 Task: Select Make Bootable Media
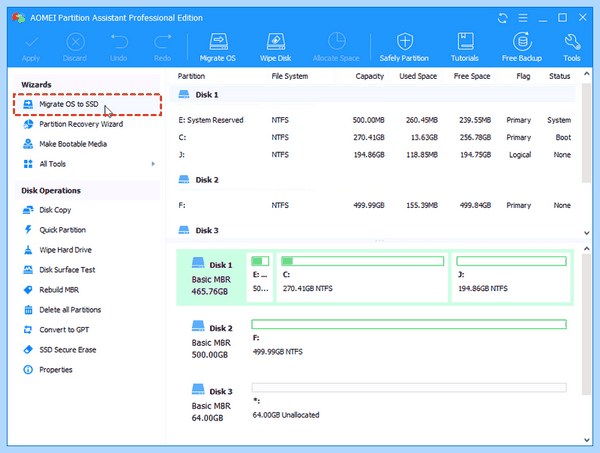[x=73, y=144]
